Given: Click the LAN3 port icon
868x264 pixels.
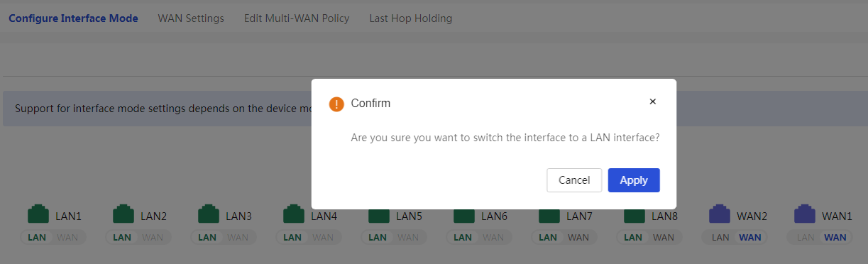Looking at the screenshot, I should tap(209, 214).
